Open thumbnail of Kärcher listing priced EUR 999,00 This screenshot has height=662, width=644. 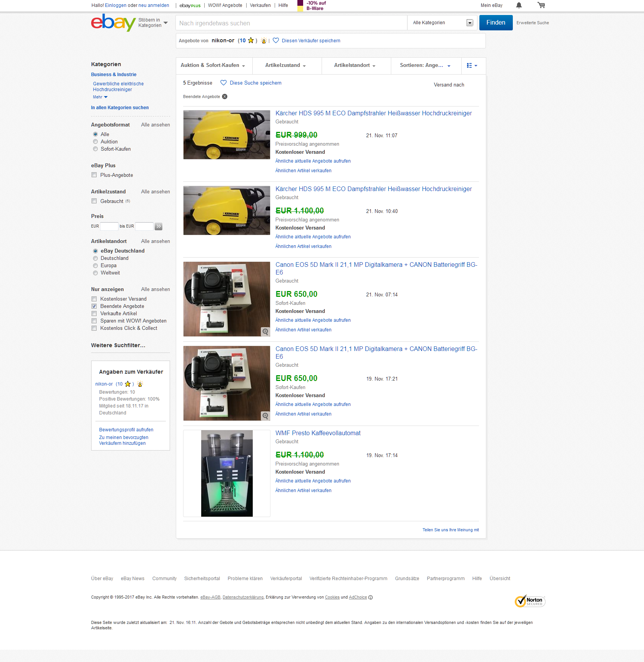(x=227, y=135)
